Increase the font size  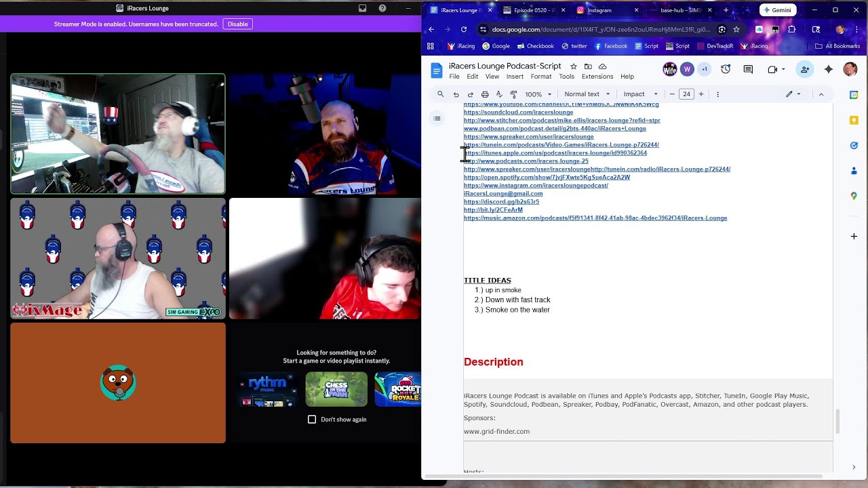click(x=701, y=94)
